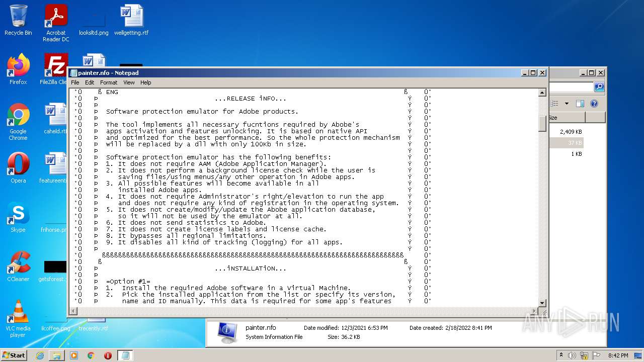The width and height of the screenshot is (644, 362).
Task: Select the ilcoffee.png desktop file
Action: 55,325
